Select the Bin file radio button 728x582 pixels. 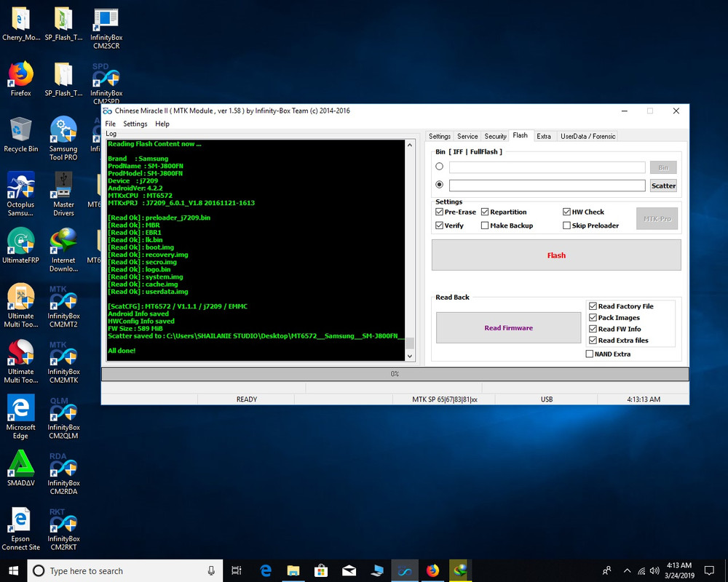(439, 167)
